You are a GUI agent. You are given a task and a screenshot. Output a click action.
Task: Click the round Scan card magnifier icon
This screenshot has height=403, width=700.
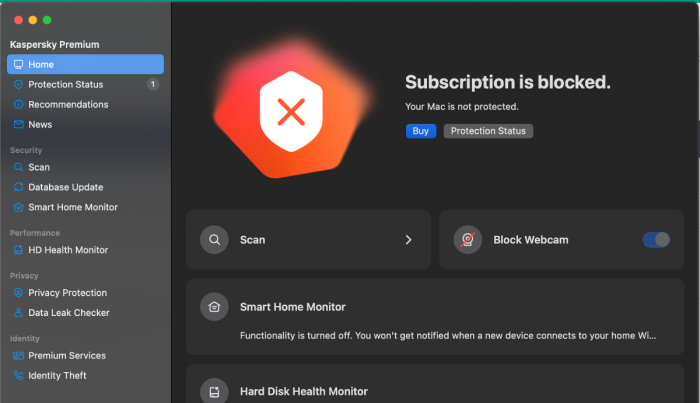[214, 240]
